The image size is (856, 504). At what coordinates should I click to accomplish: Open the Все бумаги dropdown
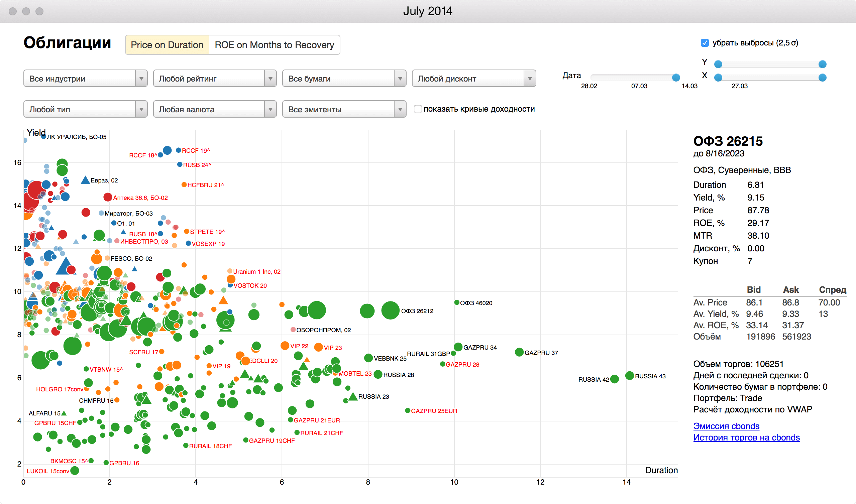(344, 79)
